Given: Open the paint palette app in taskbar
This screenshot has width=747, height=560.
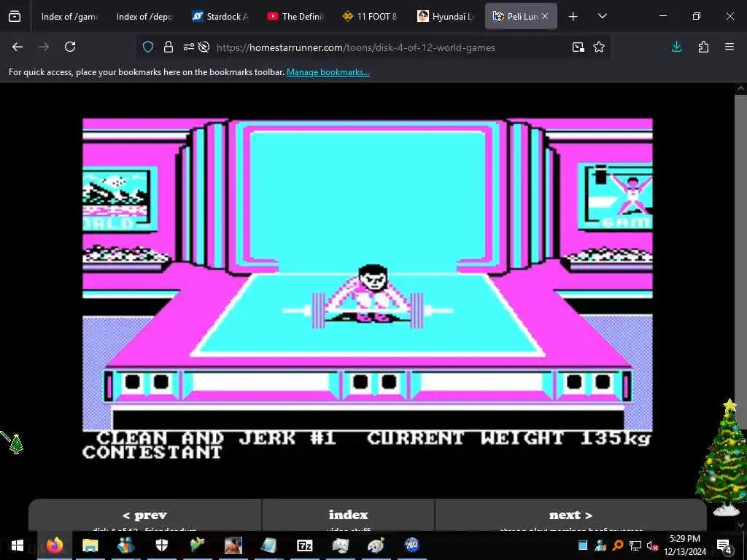Looking at the screenshot, I should point(376,545).
